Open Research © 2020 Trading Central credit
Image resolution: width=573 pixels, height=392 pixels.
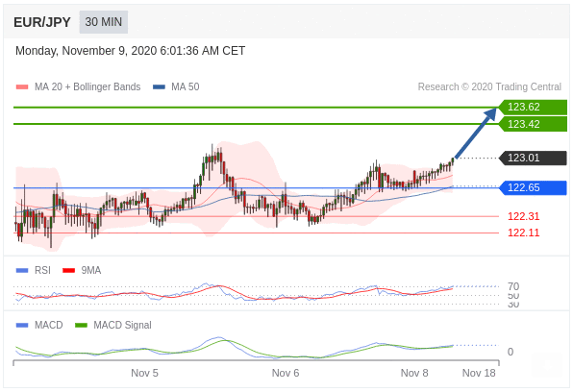pyautogui.click(x=489, y=86)
